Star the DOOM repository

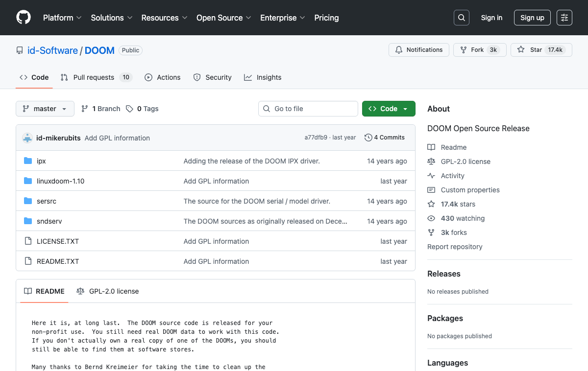pos(541,50)
